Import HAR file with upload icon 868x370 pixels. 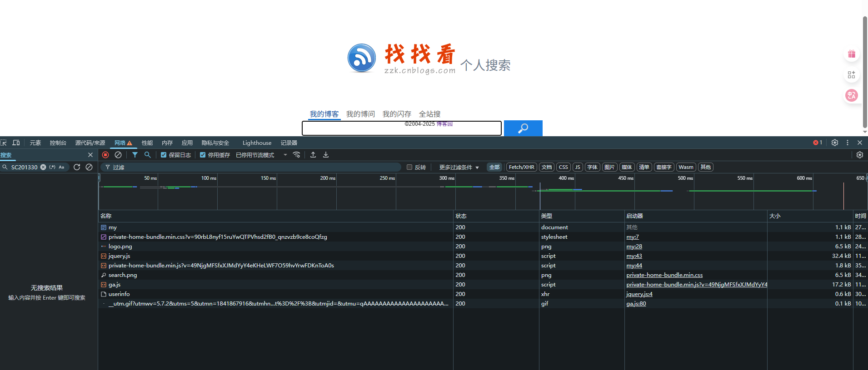click(313, 155)
